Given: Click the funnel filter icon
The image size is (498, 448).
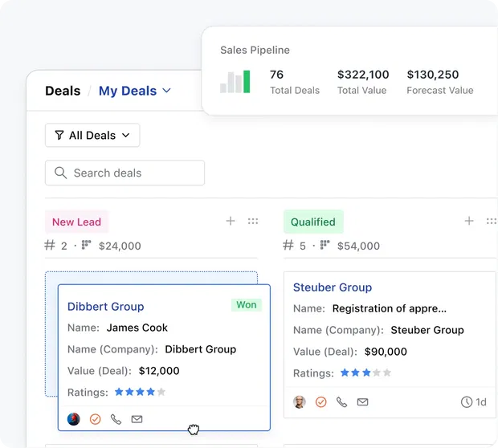Looking at the screenshot, I should (59, 135).
